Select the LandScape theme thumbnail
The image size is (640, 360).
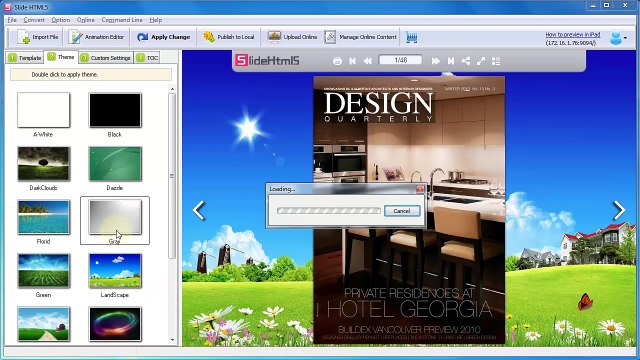115,271
